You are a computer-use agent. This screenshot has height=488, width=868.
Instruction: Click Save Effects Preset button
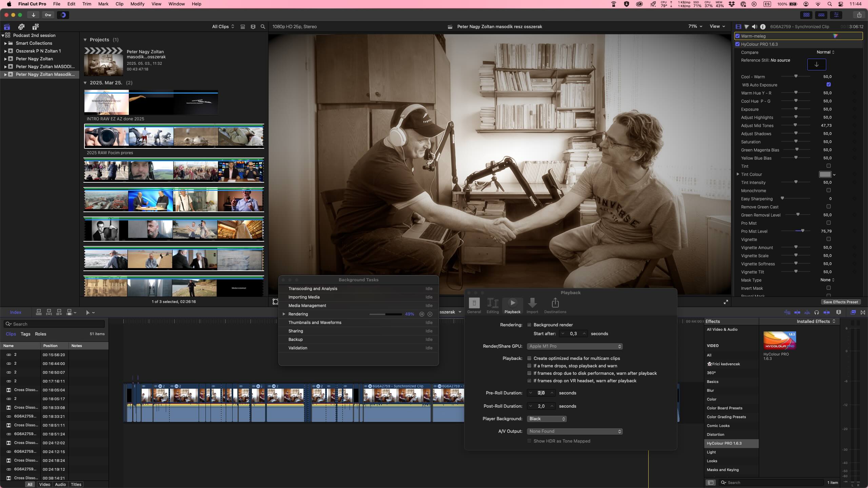[x=840, y=302]
